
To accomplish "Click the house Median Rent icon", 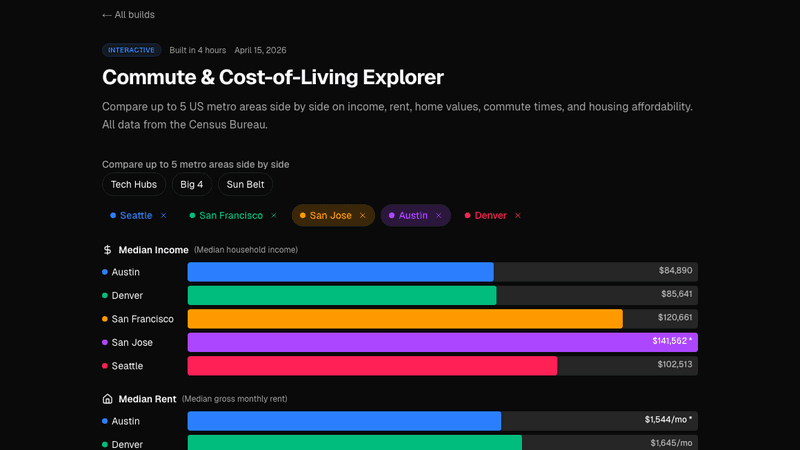I will 107,399.
